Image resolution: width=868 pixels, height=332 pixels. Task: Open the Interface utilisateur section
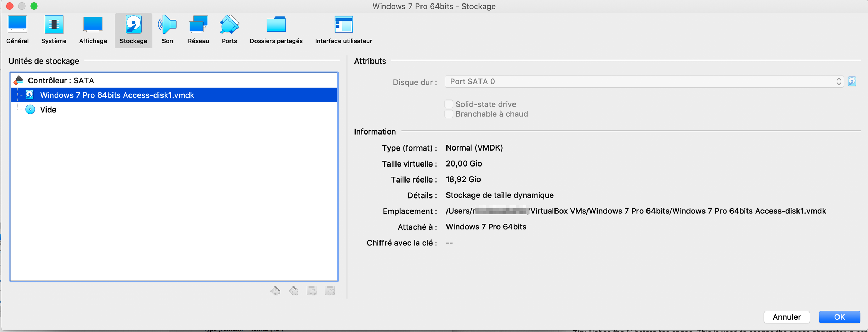[343, 30]
